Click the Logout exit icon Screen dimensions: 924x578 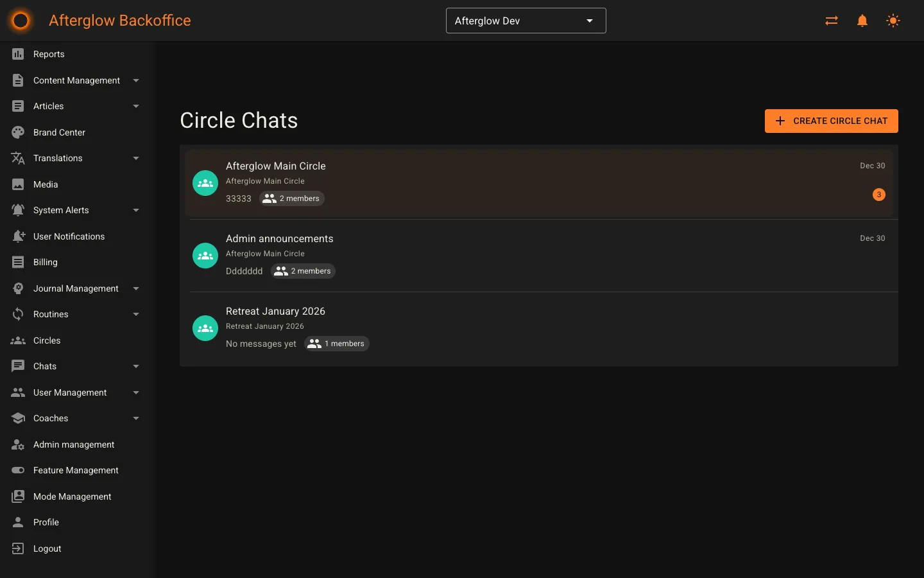[x=18, y=548]
